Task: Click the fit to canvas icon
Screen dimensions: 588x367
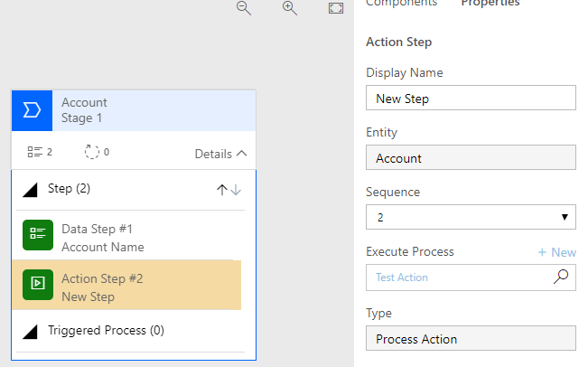Action: pos(336,7)
